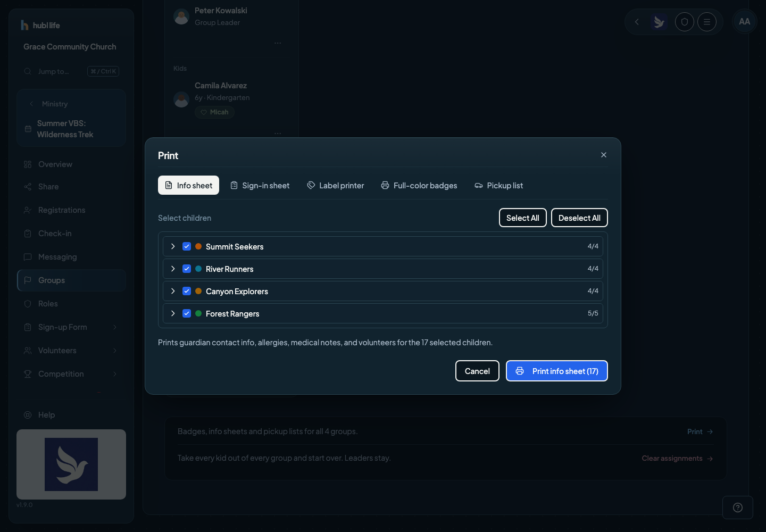Click the Share icon in sidebar
The image size is (766, 532).
click(x=28, y=187)
